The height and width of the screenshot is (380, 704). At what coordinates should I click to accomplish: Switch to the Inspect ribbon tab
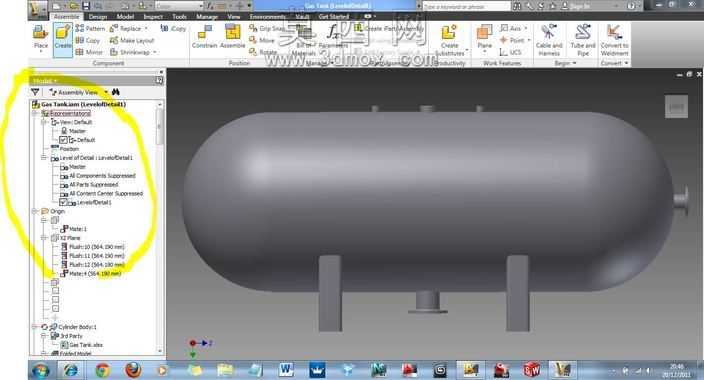[x=153, y=17]
